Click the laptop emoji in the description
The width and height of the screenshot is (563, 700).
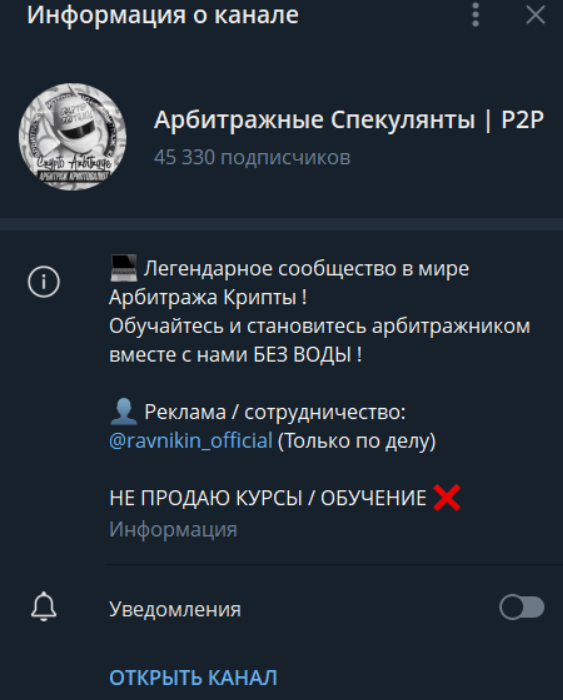click(124, 268)
